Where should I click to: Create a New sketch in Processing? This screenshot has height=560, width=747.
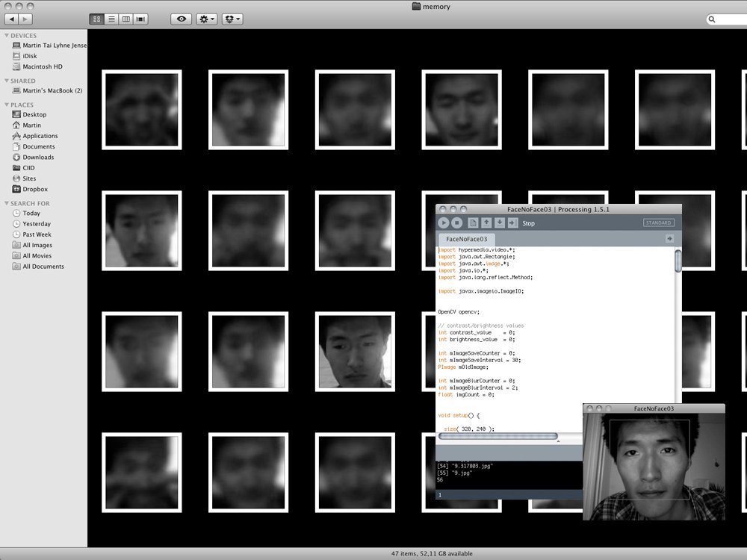(x=473, y=223)
